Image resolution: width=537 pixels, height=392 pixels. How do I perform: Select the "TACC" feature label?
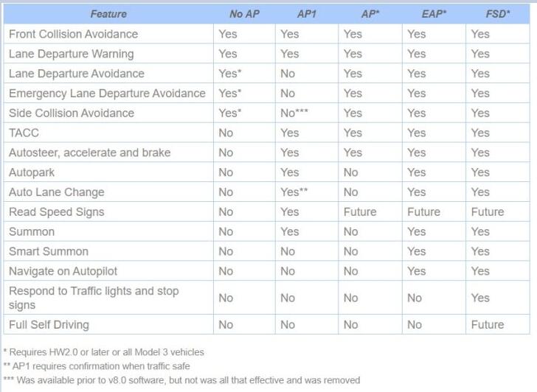24,133
